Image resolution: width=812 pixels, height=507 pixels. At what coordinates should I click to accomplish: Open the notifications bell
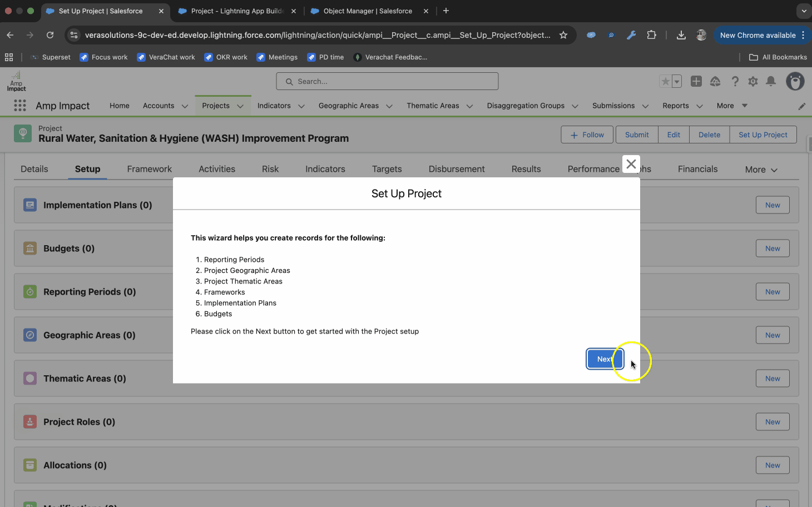(771, 82)
